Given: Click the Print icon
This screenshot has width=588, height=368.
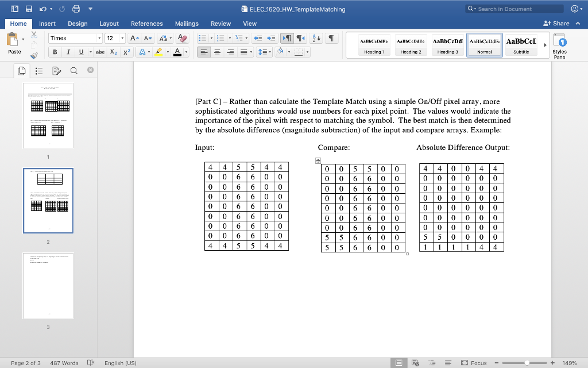Looking at the screenshot, I should [76, 9].
